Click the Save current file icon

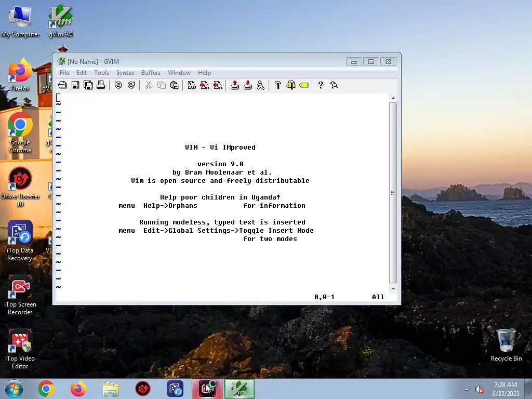coord(75,85)
